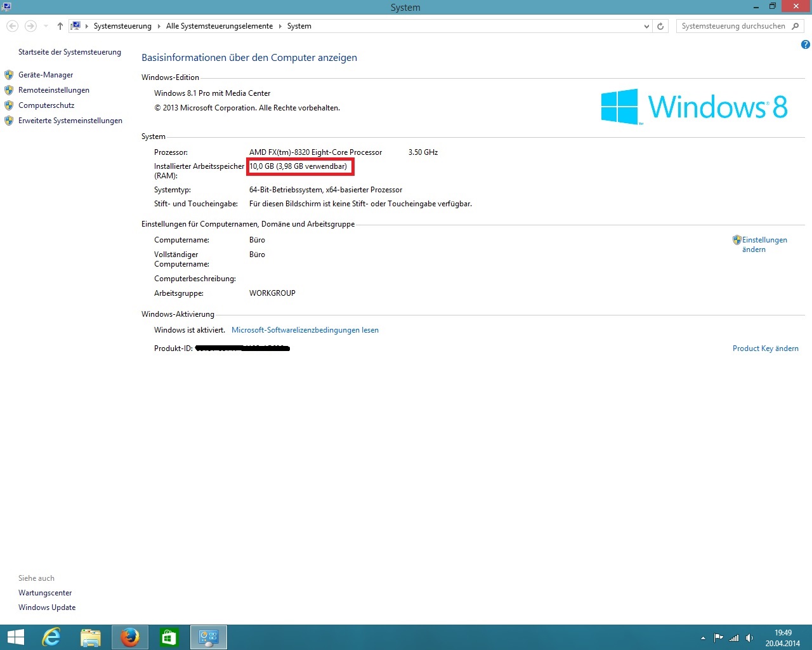
Task: Expand breadcrumb arrow after Systemsteuerung
Action: [x=159, y=26]
